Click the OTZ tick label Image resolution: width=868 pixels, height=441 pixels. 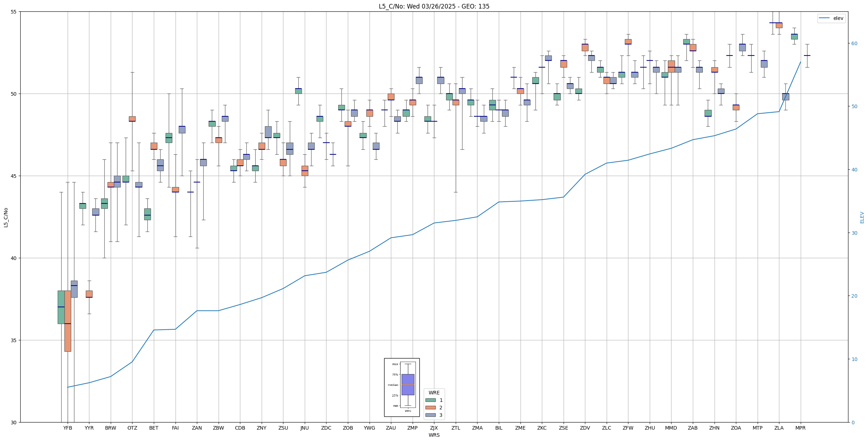click(132, 428)
